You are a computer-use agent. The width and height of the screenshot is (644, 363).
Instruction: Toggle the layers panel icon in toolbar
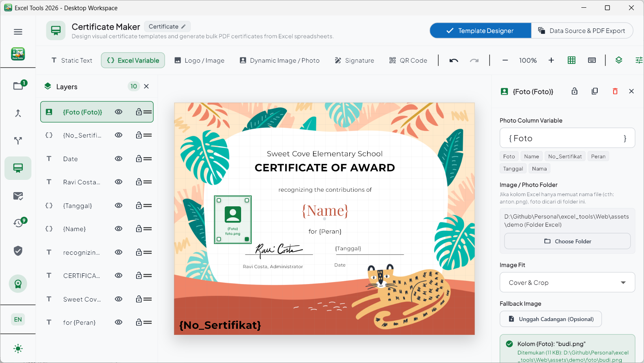coord(619,60)
